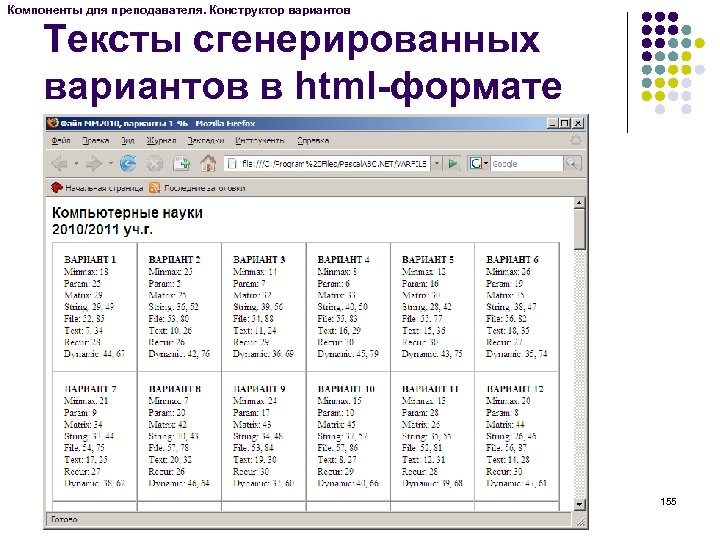This screenshot has width=720, height=540.
Task: Click the Компьютерные науки heading
Action: pyautogui.click(x=127, y=213)
